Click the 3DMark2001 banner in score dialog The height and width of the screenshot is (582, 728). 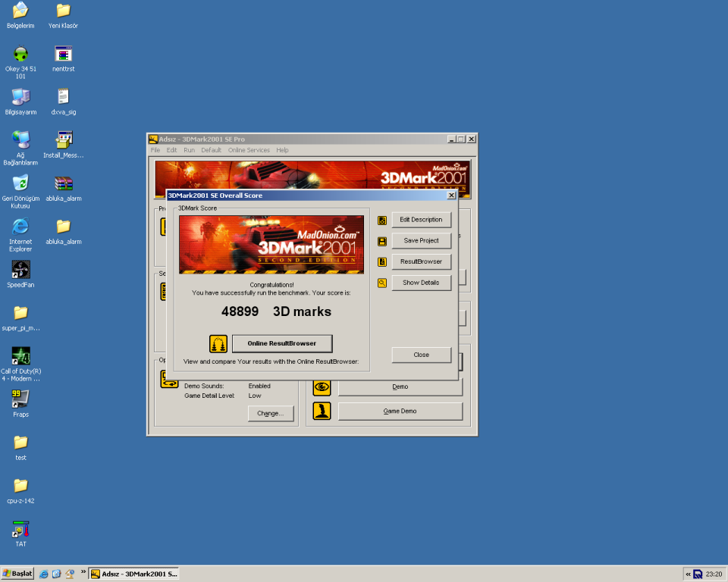coord(271,245)
